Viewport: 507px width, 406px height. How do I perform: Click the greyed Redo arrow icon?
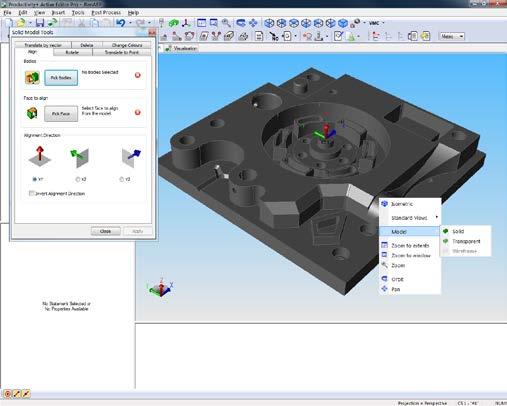(x=140, y=23)
